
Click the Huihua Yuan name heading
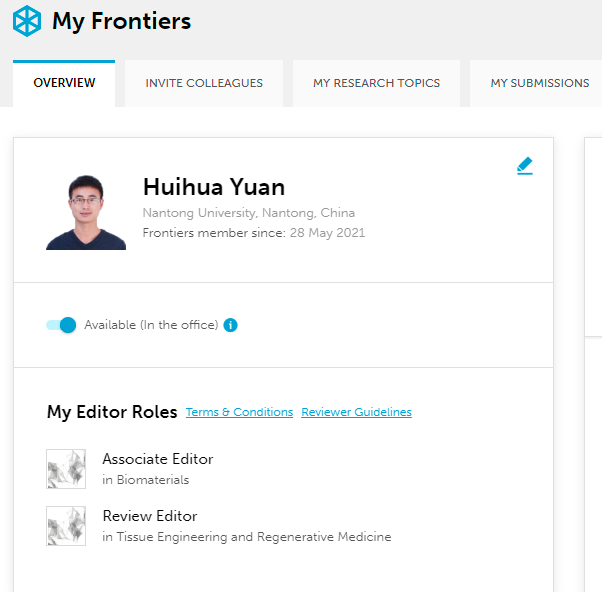tap(214, 187)
